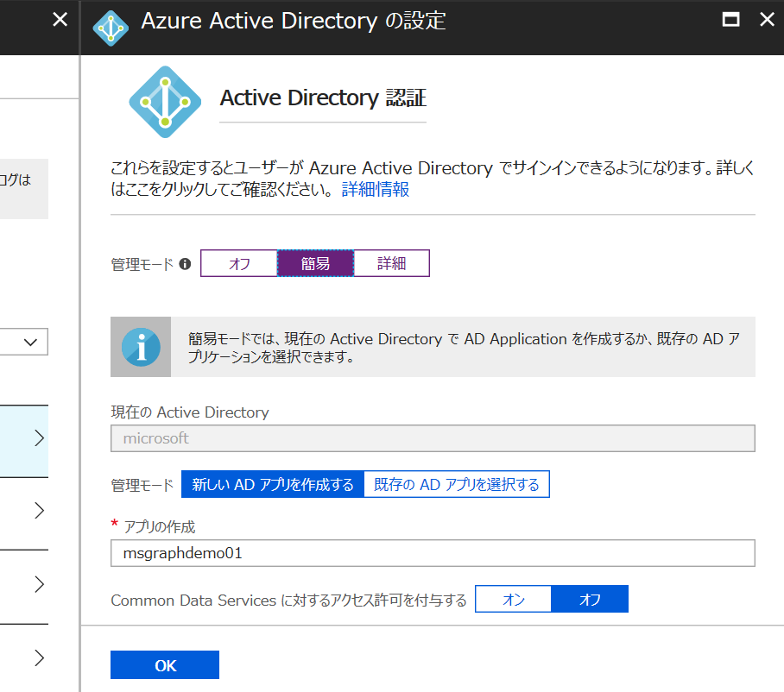Click the blue info icon in the notice box
The width and height of the screenshot is (784, 692).
[x=140, y=345]
